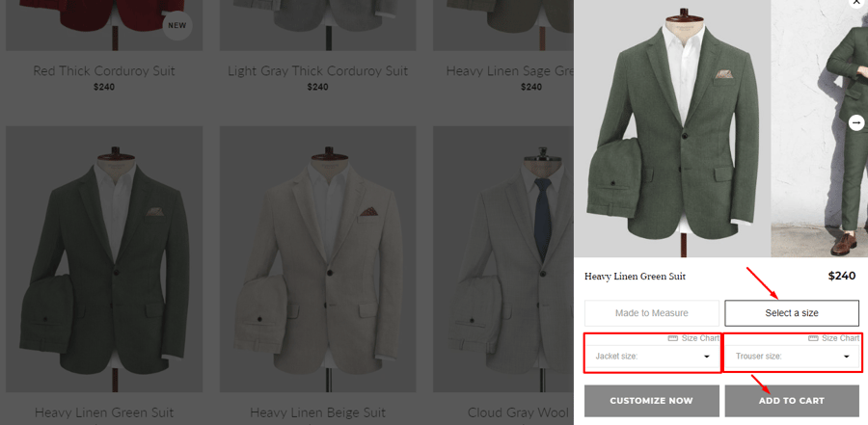Open the Cloud Gray Wool suit image
Image resolution: width=868 pixels, height=425 pixels.
(503, 259)
